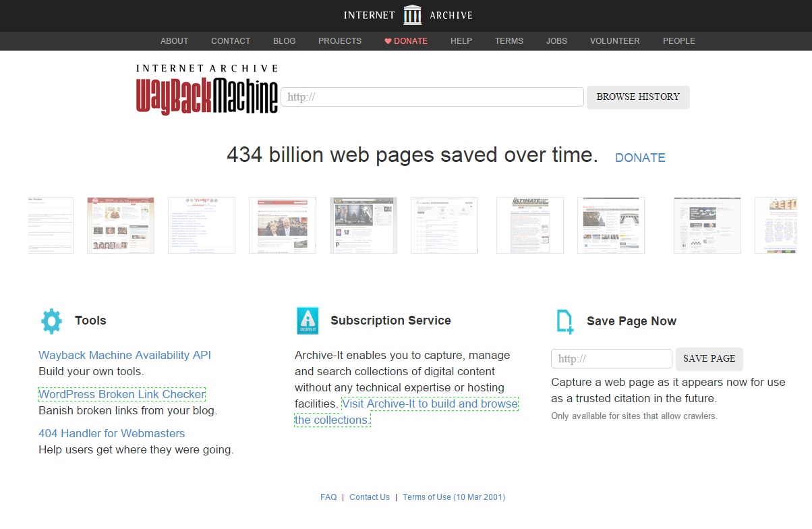Screen dimensions: 812x529
Task: Open the VOLUNTEER menu item
Action: pos(615,41)
